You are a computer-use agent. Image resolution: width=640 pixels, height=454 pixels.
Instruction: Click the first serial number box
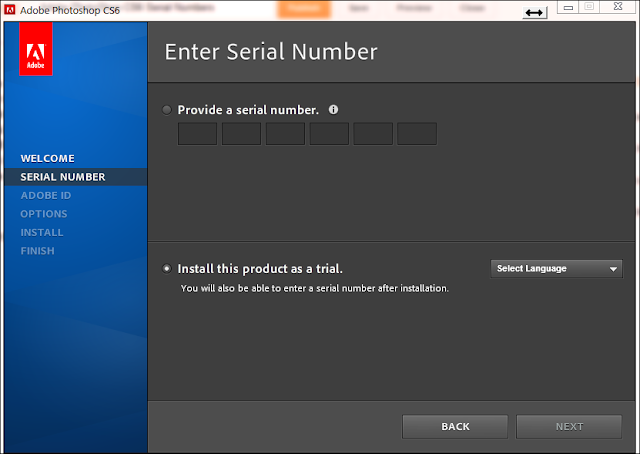coord(197,134)
